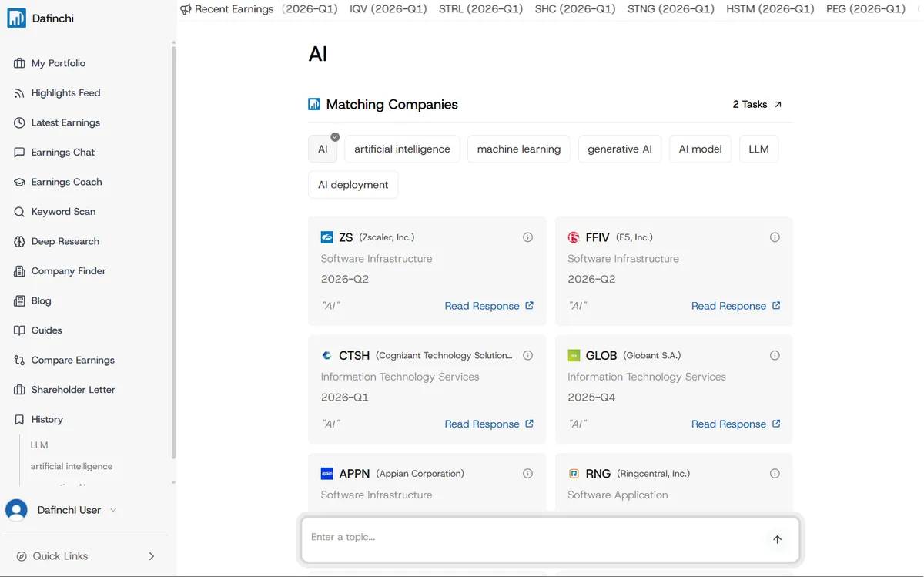Open the Shareholder Letter section
The width and height of the screenshot is (924, 577).
coord(73,390)
